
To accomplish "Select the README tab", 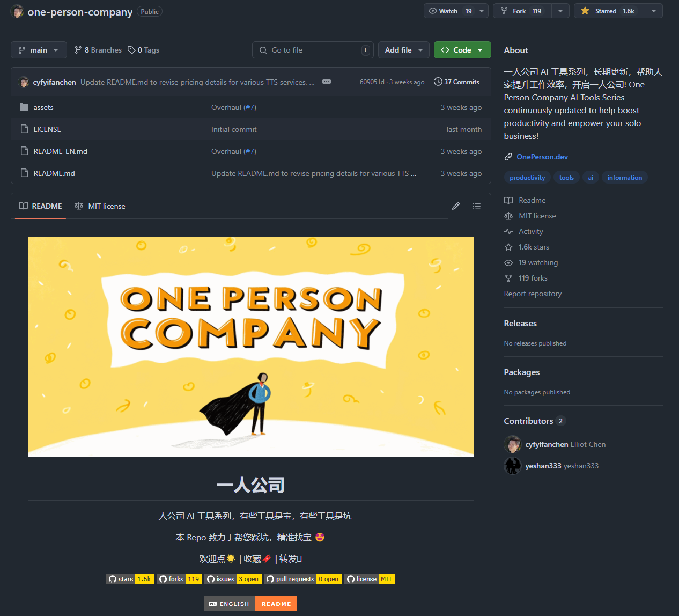I will tap(41, 206).
